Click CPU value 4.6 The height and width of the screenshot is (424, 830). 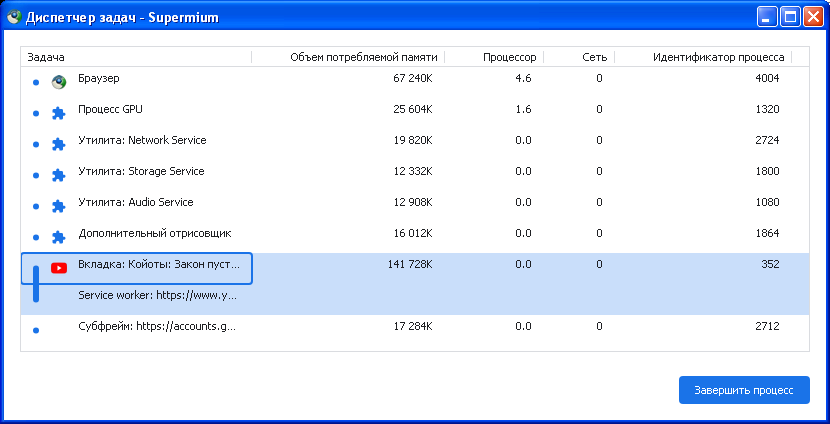click(x=523, y=78)
